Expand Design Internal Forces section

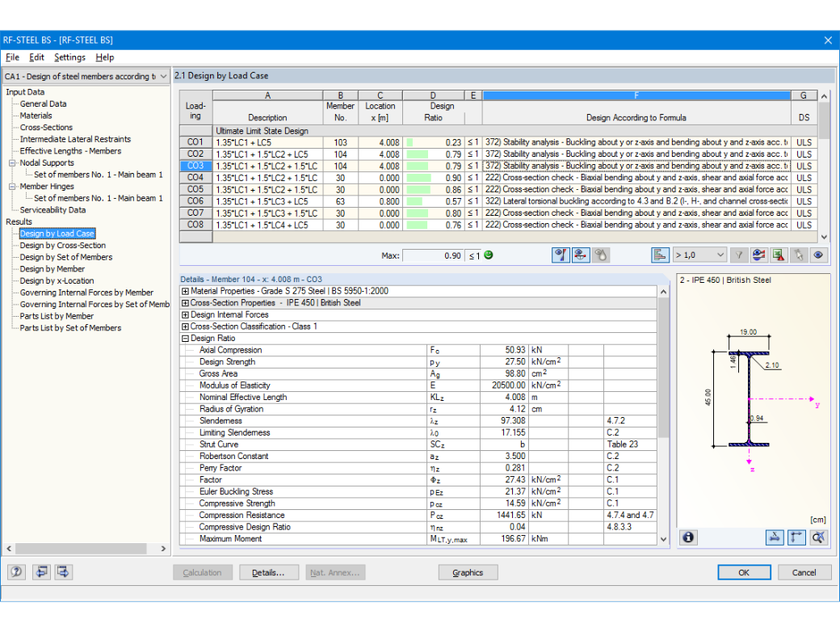point(185,314)
